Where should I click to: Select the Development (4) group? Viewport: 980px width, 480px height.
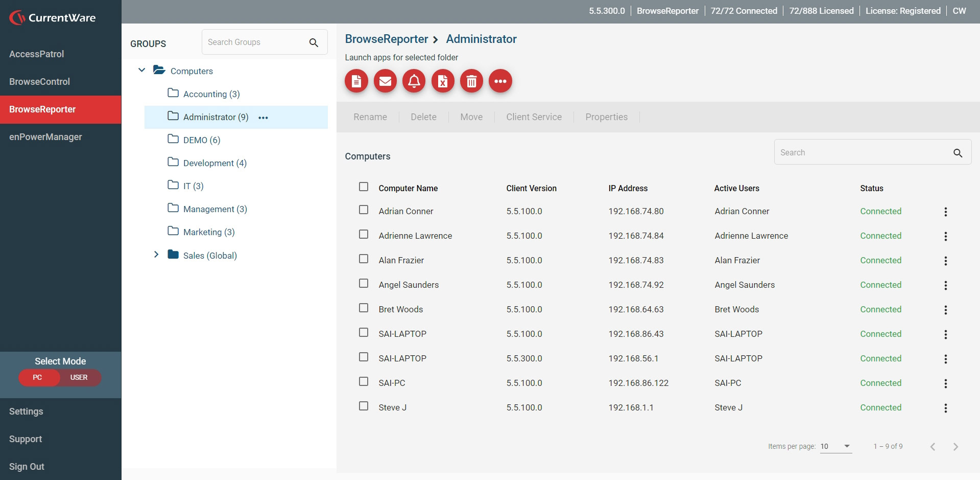(215, 163)
